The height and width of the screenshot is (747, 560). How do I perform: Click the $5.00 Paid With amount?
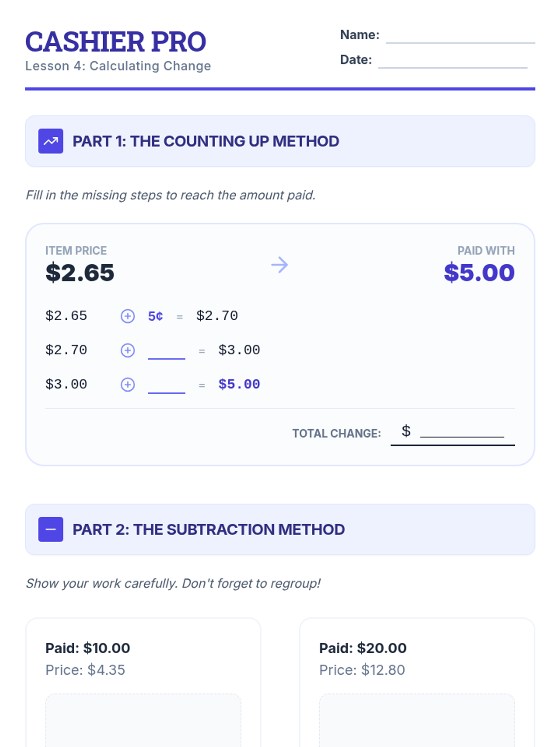point(479,273)
